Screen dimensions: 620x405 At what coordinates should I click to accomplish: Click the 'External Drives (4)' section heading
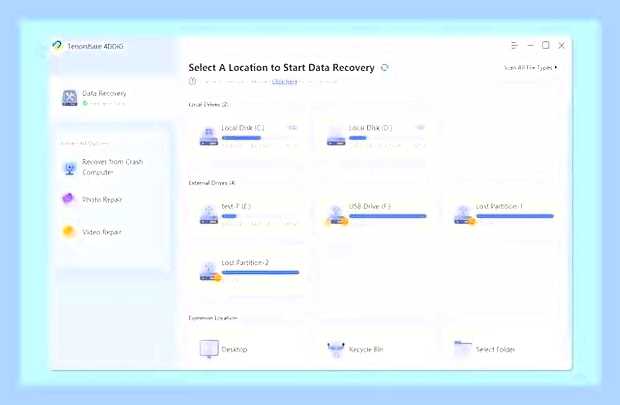pos(212,183)
